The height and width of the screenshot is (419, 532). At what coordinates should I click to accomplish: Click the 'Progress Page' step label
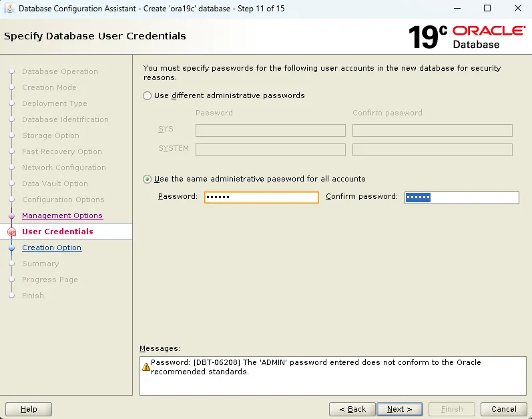pos(50,280)
